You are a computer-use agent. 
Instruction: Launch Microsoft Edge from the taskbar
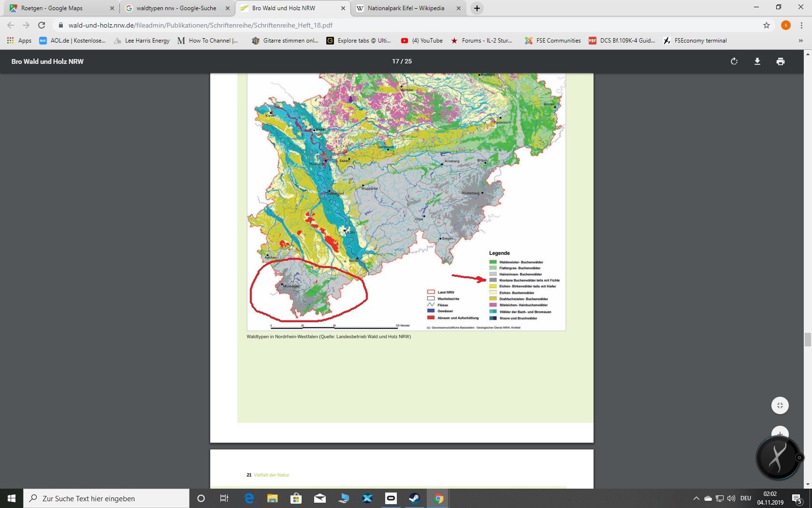pos(249,498)
